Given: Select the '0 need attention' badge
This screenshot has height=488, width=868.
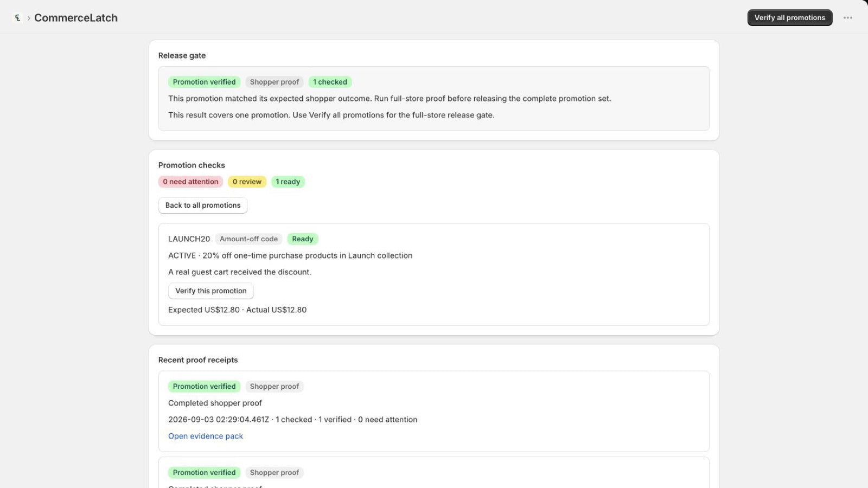Looking at the screenshot, I should [x=190, y=182].
